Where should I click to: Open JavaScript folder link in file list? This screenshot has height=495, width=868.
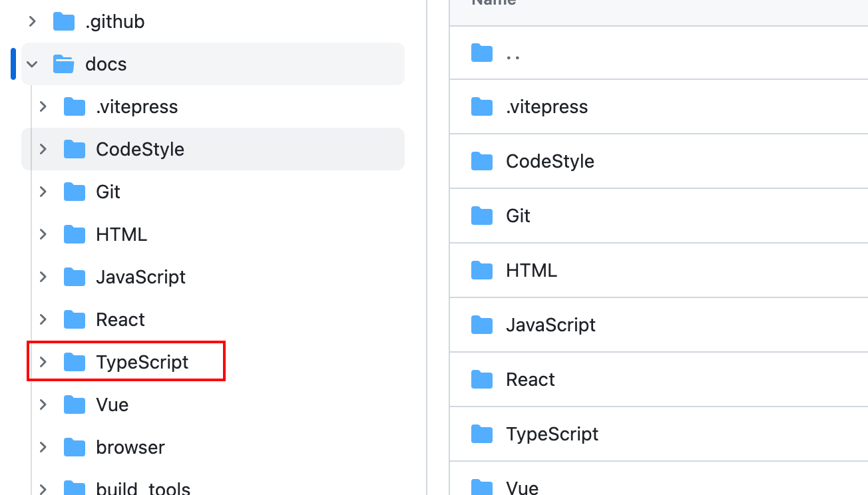point(550,325)
